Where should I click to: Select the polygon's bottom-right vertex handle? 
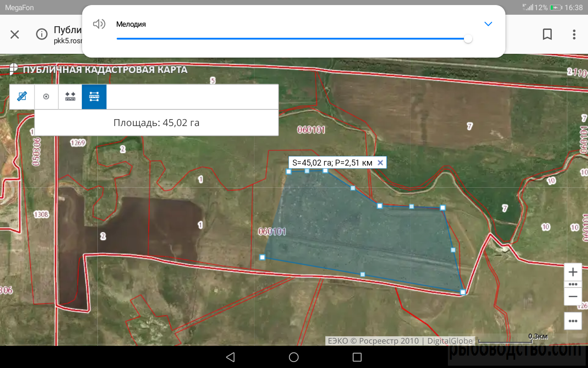tap(463, 292)
